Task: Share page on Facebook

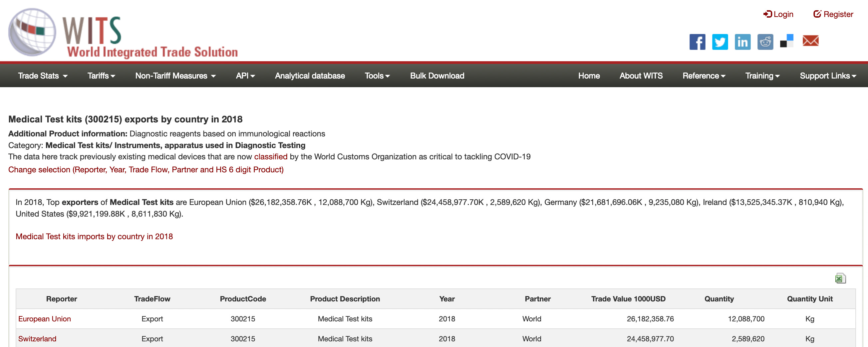Action: point(697,42)
